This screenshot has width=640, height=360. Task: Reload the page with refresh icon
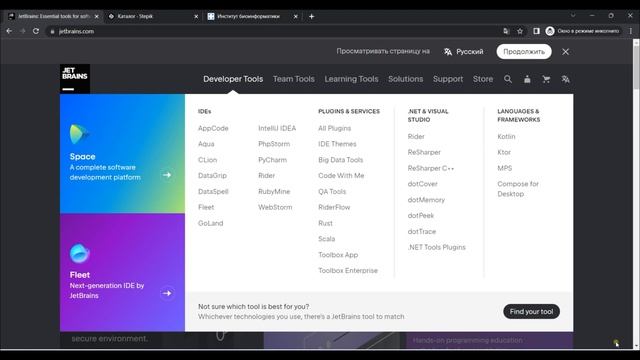pyautogui.click(x=36, y=31)
